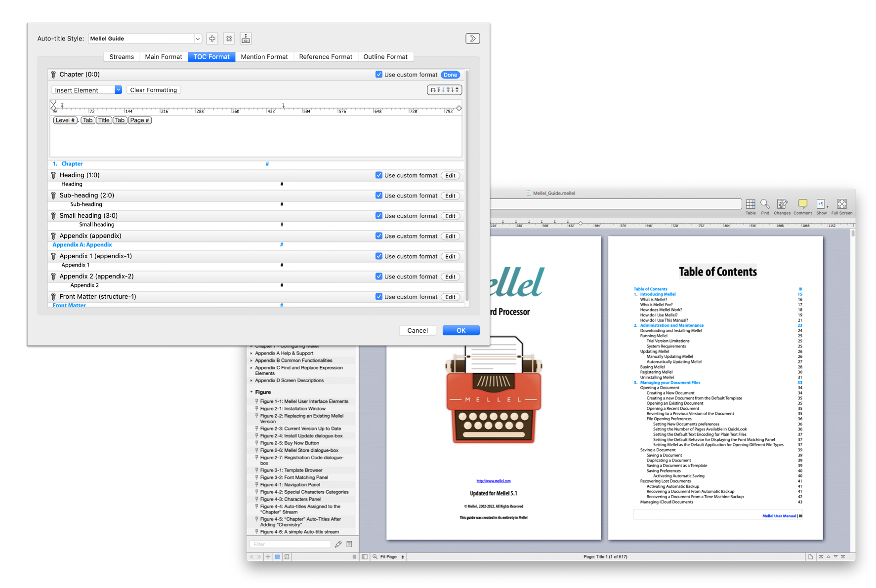Disable Use custom format for Appendix 1

(379, 256)
